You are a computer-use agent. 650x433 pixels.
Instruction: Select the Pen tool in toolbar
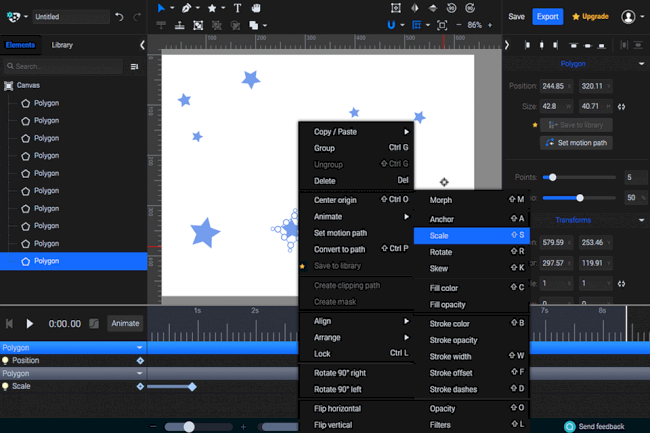click(x=186, y=8)
